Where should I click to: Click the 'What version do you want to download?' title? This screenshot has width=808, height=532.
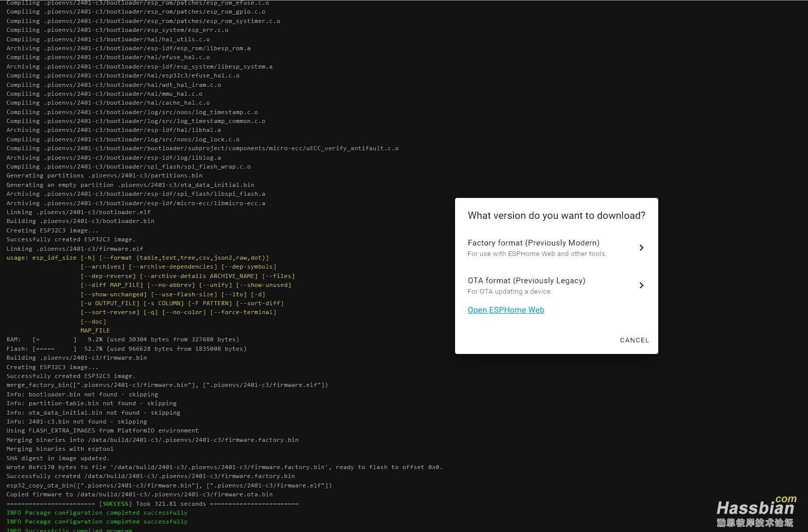coord(556,216)
